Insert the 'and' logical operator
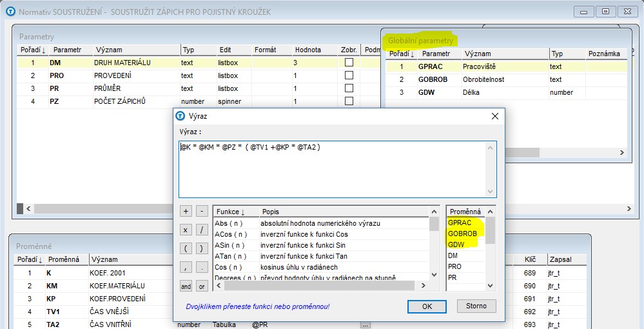 click(x=186, y=286)
